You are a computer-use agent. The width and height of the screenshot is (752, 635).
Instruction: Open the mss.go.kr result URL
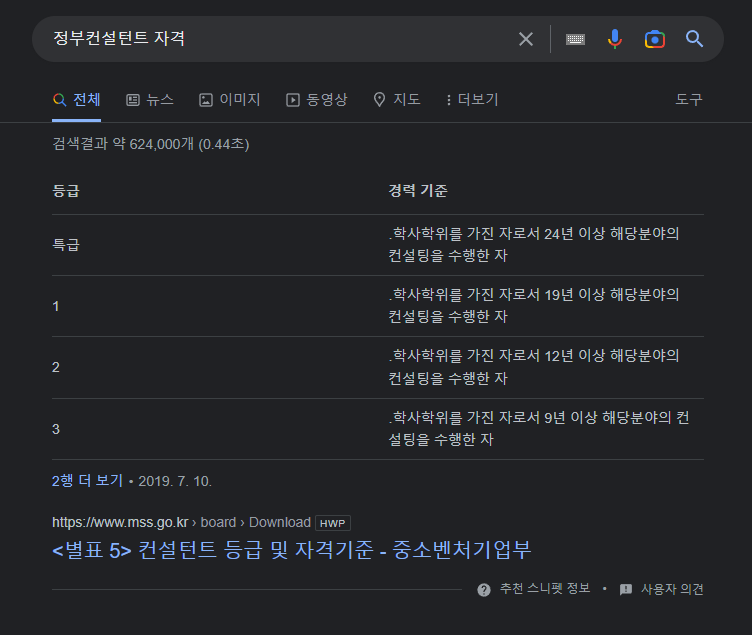[181, 522]
